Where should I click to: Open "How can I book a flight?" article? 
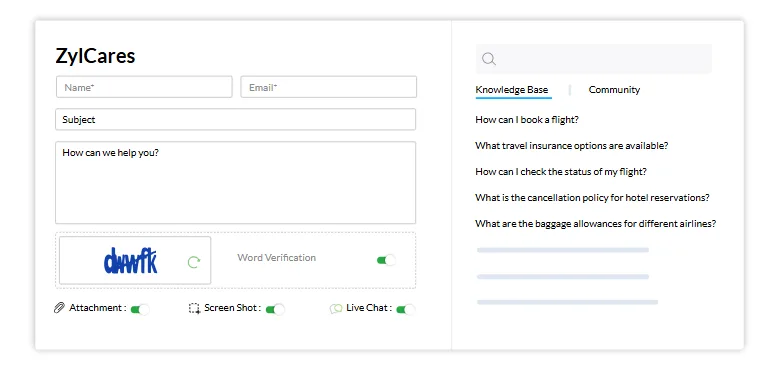(x=527, y=120)
